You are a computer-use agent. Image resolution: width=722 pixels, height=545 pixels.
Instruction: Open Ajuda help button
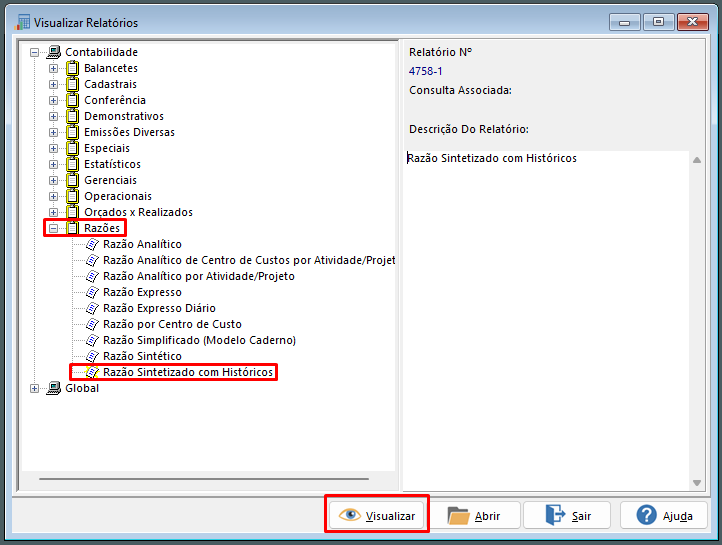(664, 515)
